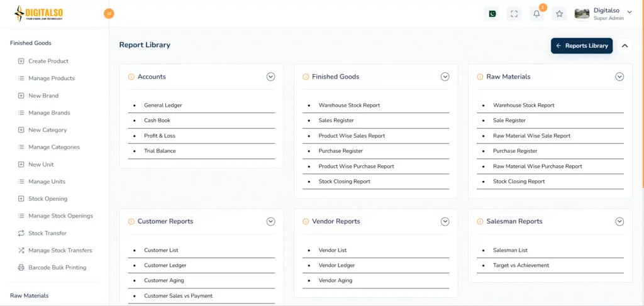Click the Pakistan flag language icon
The height and width of the screenshot is (306, 644).
click(491, 14)
